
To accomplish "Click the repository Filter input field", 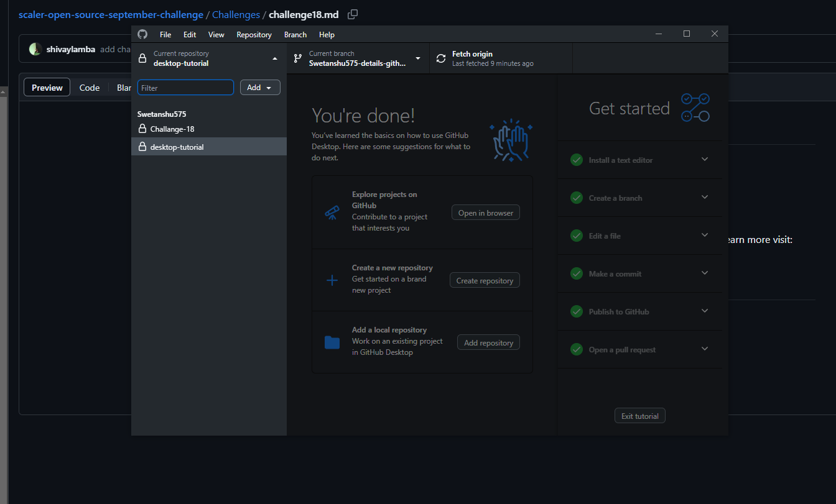I will point(185,88).
